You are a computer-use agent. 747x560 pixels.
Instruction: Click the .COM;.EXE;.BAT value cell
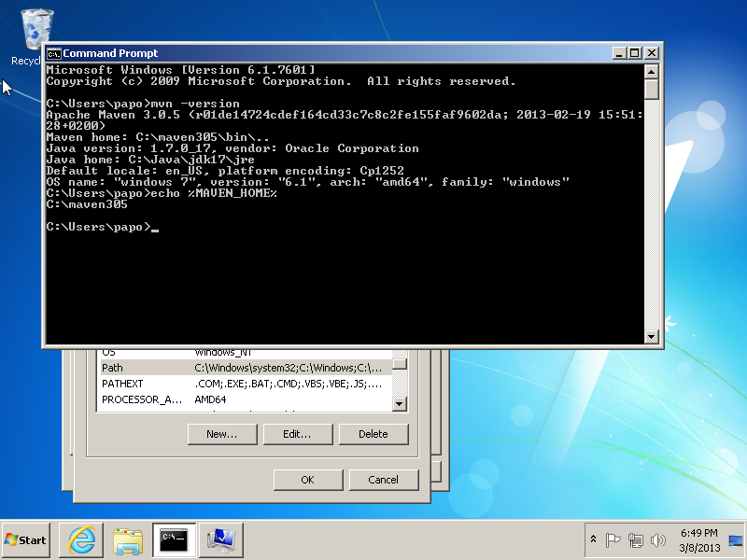pyautogui.click(x=289, y=384)
